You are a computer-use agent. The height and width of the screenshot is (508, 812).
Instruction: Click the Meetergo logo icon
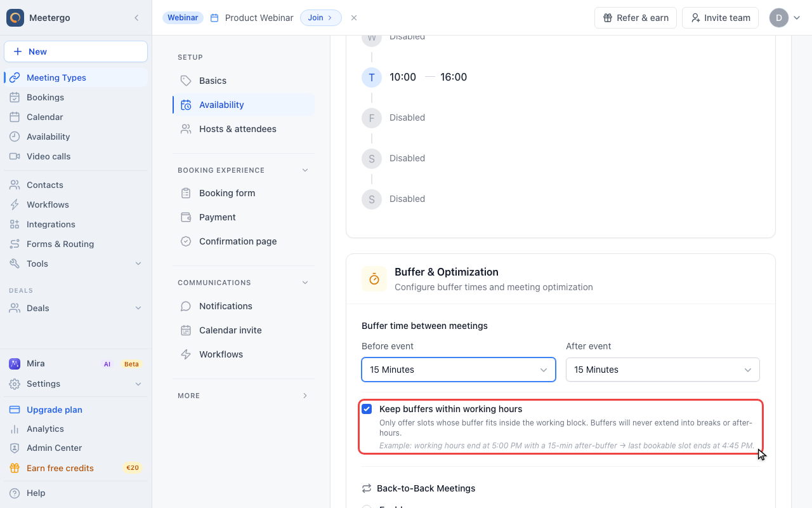click(15, 18)
